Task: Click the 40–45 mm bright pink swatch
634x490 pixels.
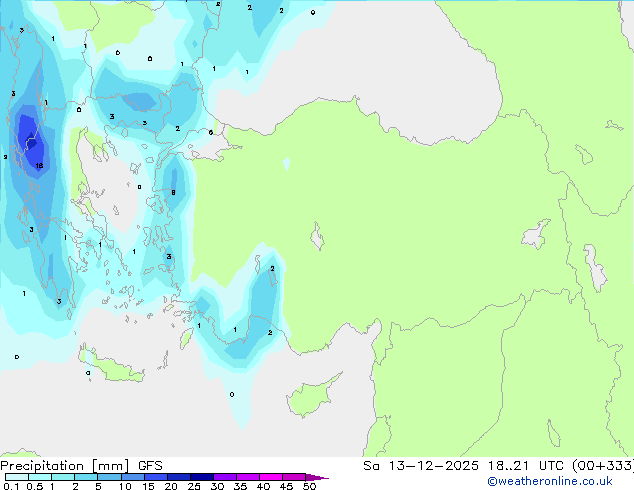Action: pos(271,477)
